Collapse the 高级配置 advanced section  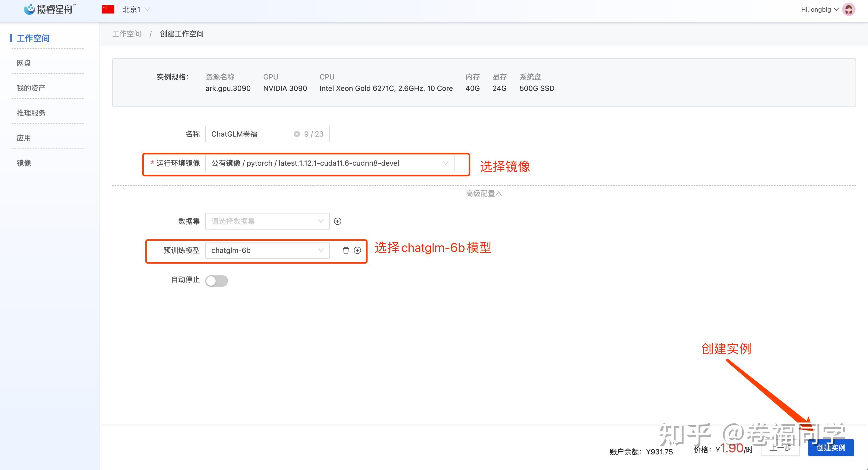484,194
